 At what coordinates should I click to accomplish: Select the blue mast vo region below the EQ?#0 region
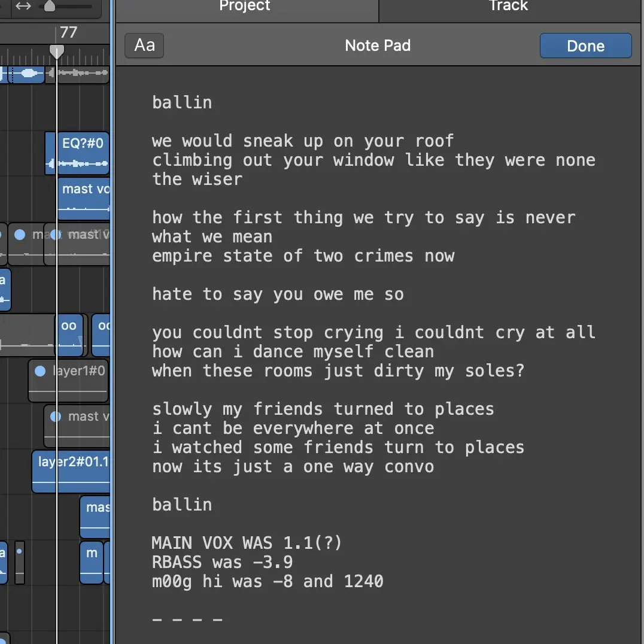point(84,199)
